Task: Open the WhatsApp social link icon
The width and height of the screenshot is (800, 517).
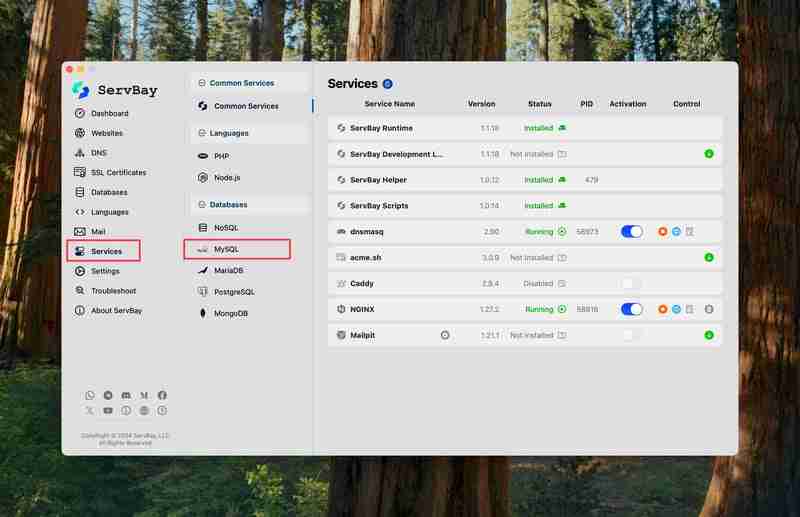Action: tap(90, 396)
